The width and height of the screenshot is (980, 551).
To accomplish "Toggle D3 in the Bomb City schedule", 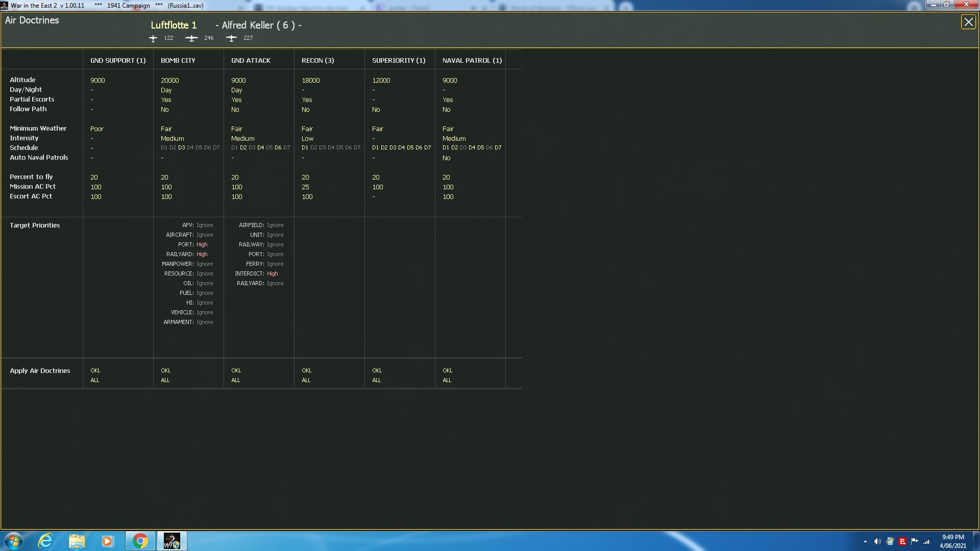I will point(181,148).
